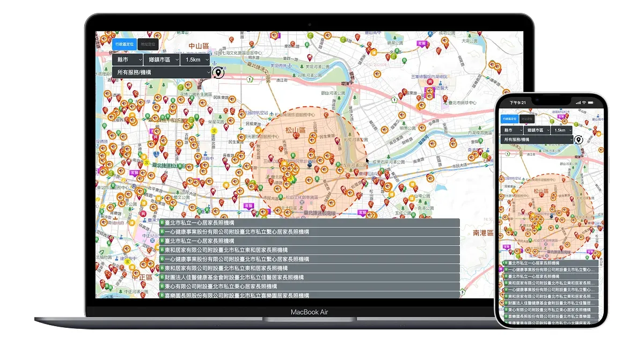Open the 喜樂園長照股份有限公司 result on the laptop
644x338 pixels.
309,295
